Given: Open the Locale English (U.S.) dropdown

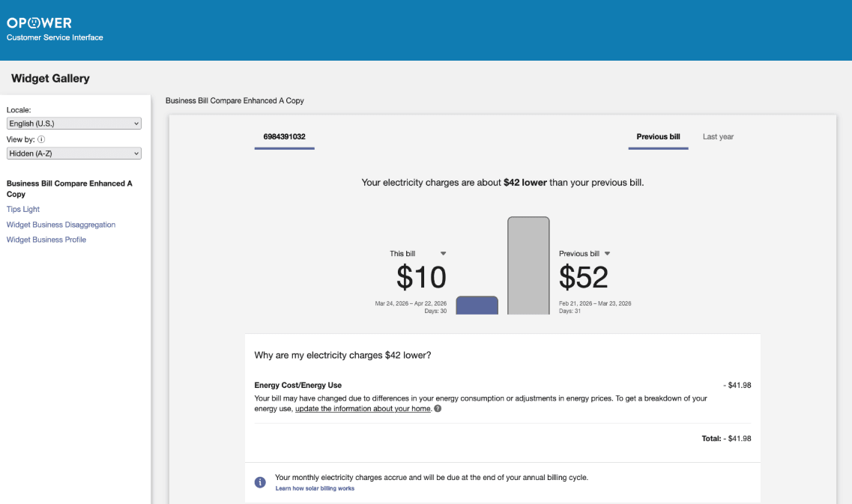Looking at the screenshot, I should tap(74, 124).
